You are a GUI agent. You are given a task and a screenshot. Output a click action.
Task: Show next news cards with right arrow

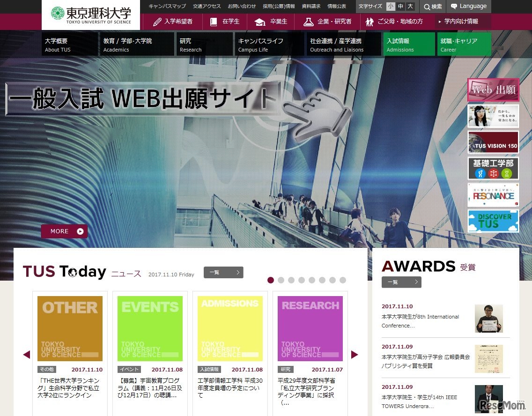(x=355, y=355)
